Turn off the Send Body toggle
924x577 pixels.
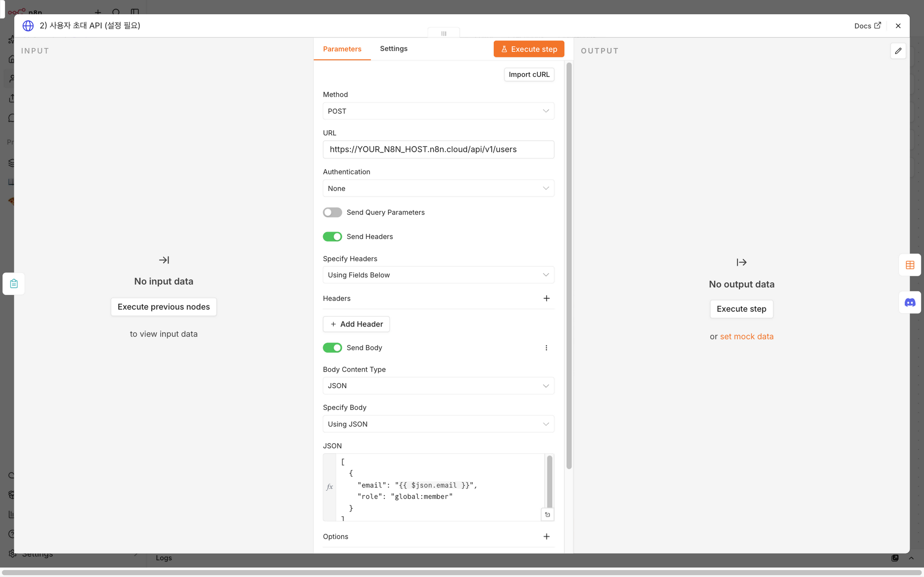click(332, 348)
